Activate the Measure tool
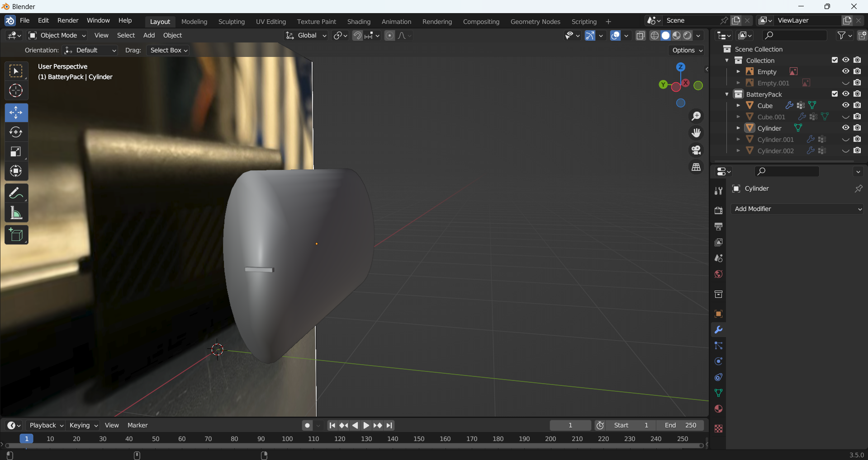The image size is (868, 460). tap(16, 213)
